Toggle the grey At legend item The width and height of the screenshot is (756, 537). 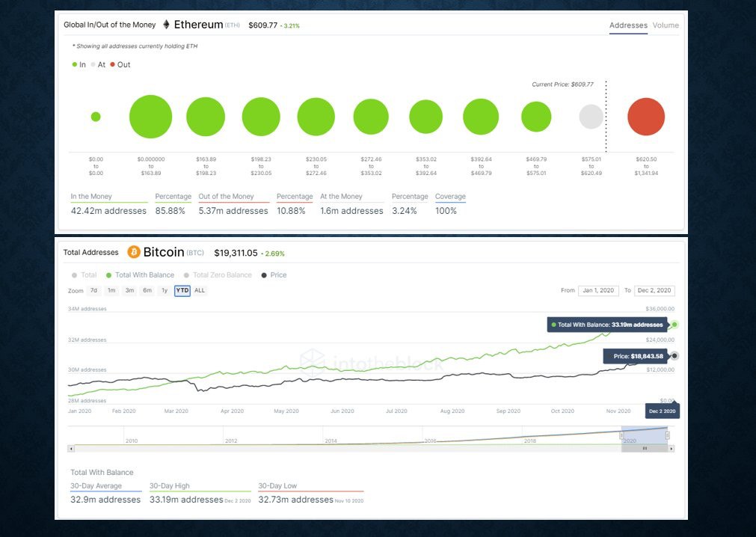[99, 64]
